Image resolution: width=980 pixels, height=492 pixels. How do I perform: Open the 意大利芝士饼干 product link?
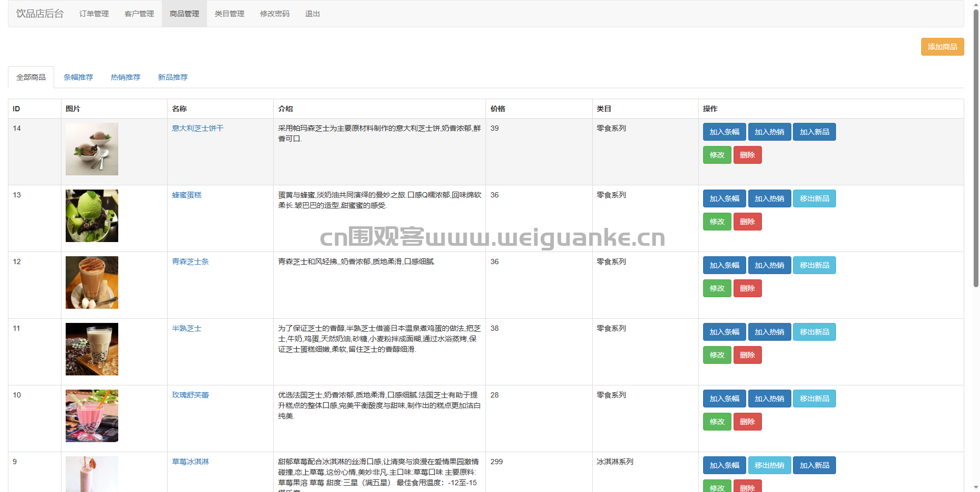coord(198,128)
